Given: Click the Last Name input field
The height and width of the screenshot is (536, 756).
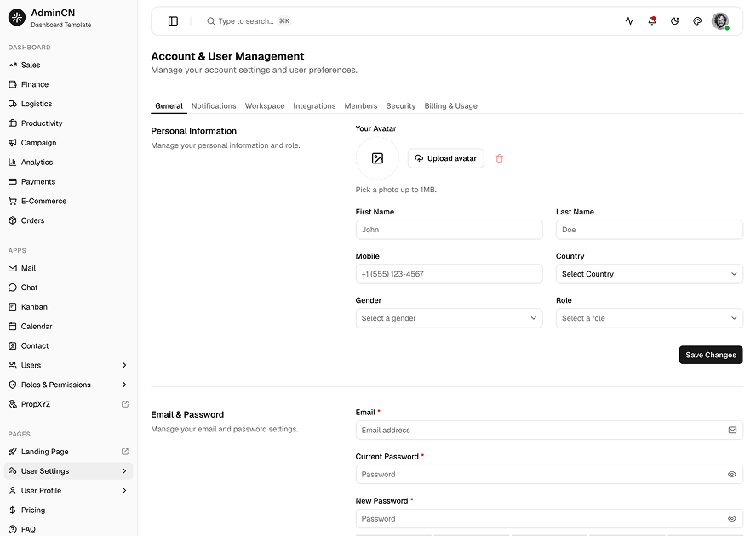Looking at the screenshot, I should [x=649, y=230].
